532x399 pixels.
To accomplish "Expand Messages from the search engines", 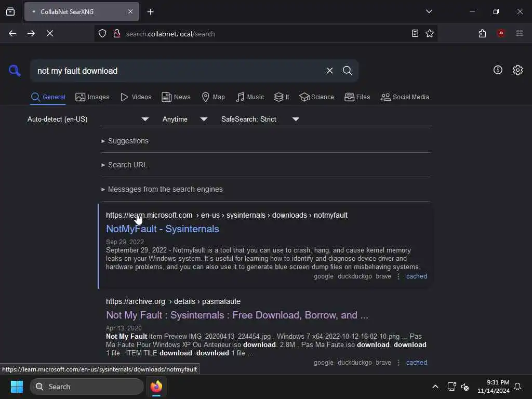I will 162,189.
